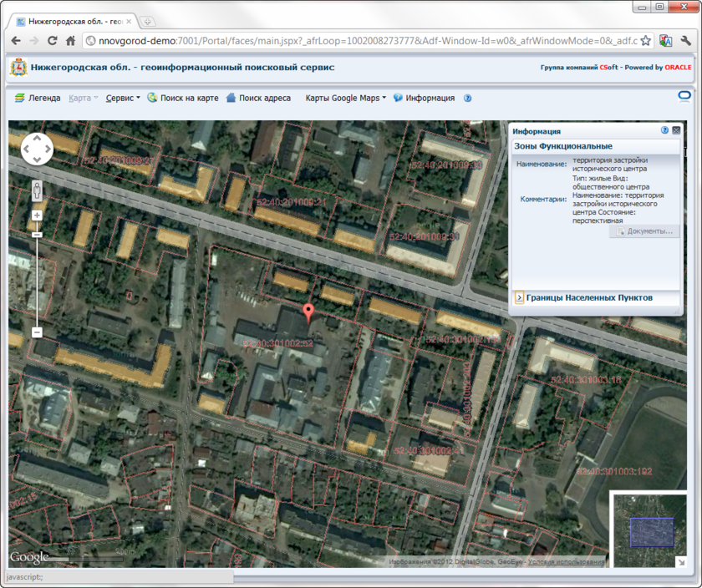Viewport: 702px width, 588px height.
Task: Click the overview minimap thumbnail
Action: (x=651, y=530)
